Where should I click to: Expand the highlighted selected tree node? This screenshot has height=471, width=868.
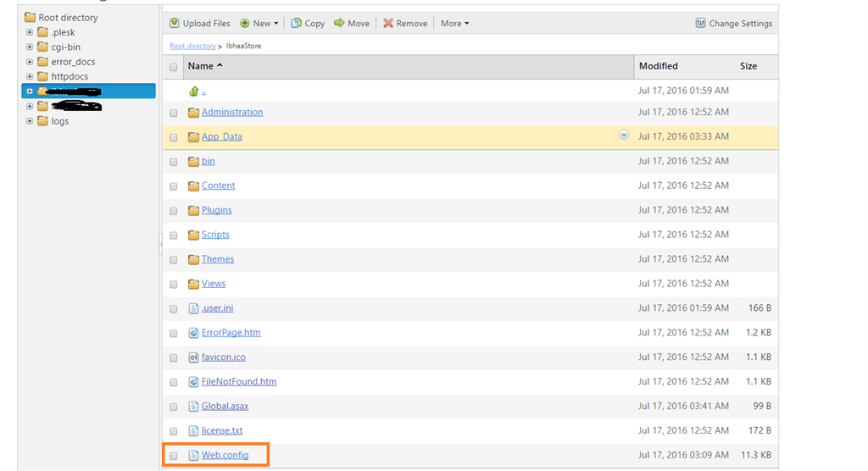pyautogui.click(x=30, y=91)
